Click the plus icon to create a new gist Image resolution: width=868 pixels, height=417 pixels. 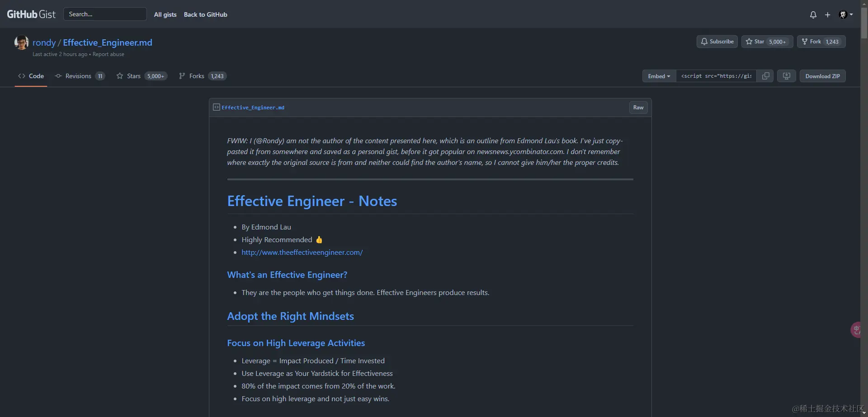[827, 15]
